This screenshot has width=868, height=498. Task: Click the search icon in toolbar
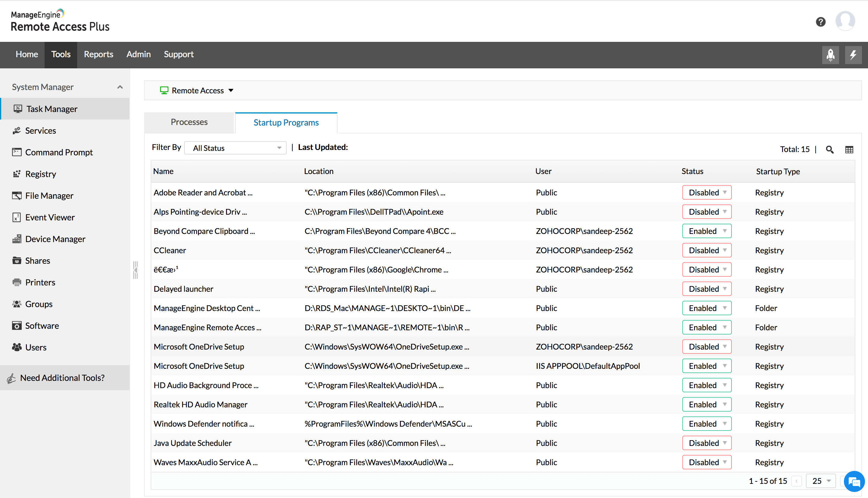point(830,148)
